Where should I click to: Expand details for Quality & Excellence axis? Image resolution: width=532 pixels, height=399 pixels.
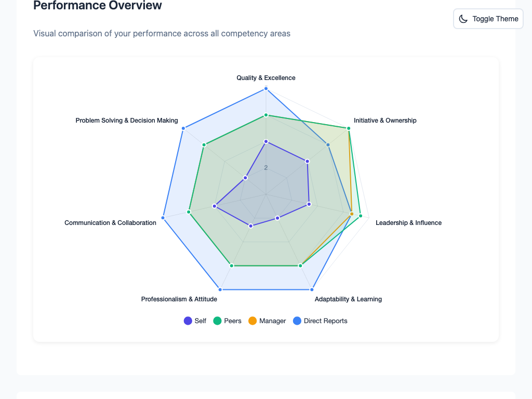(265, 77)
